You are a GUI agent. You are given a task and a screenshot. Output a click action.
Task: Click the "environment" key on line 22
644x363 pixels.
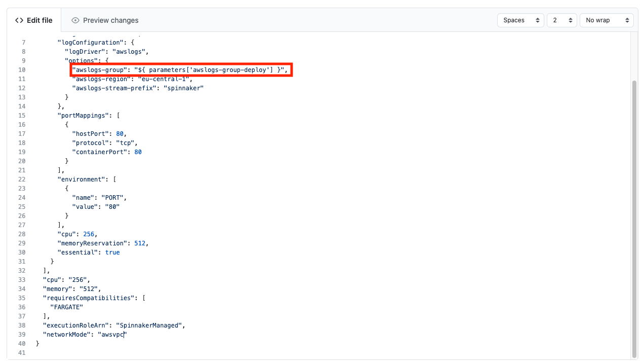[80, 179]
